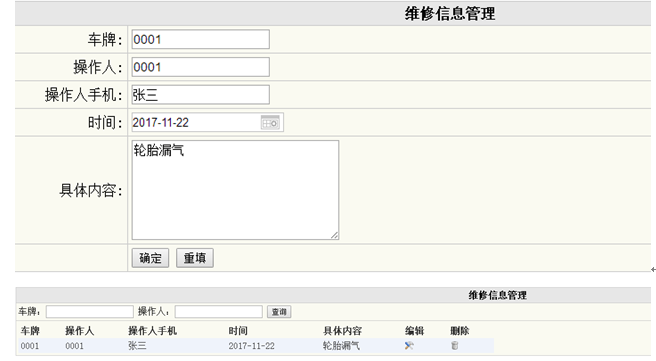
Task: Click table cell 2017-11-22
Action: 251,346
